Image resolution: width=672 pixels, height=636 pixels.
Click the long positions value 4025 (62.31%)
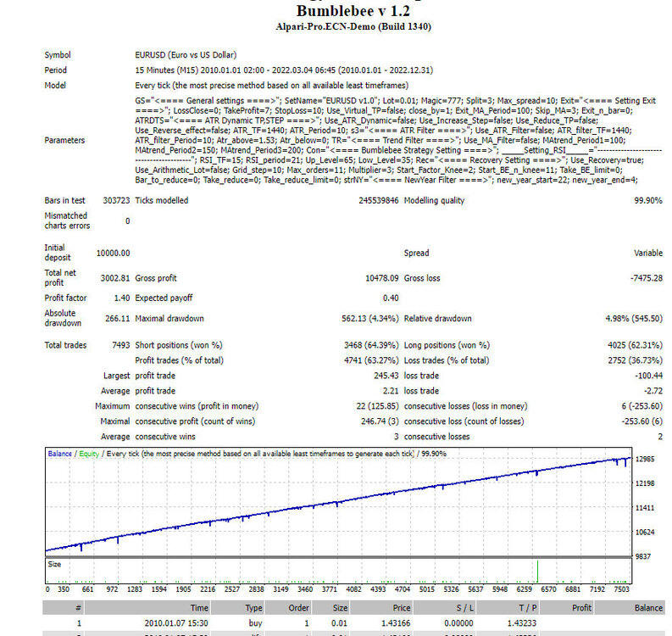coord(636,345)
